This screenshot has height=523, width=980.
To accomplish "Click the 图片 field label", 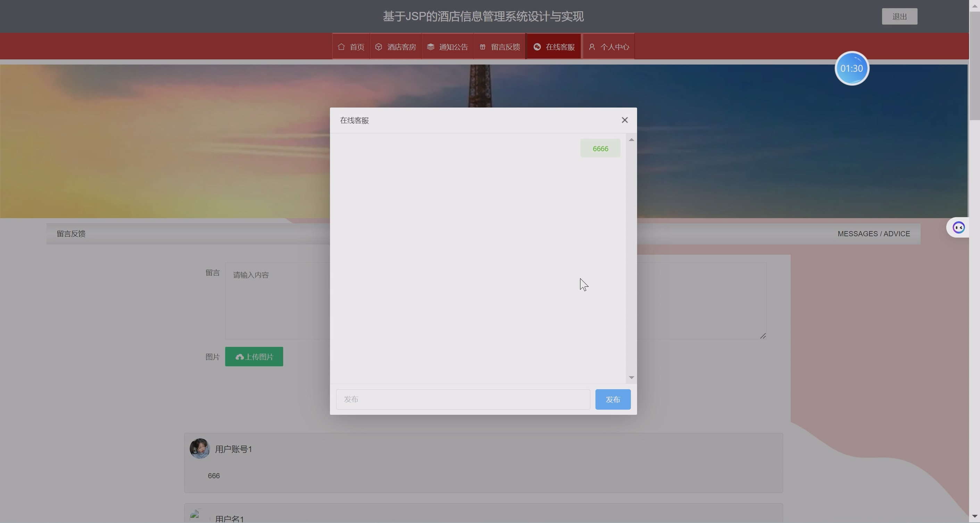I will [213, 357].
